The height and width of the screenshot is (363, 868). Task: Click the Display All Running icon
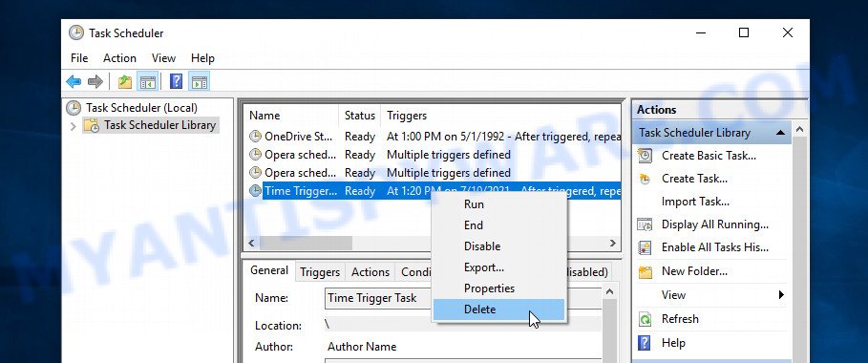click(645, 224)
